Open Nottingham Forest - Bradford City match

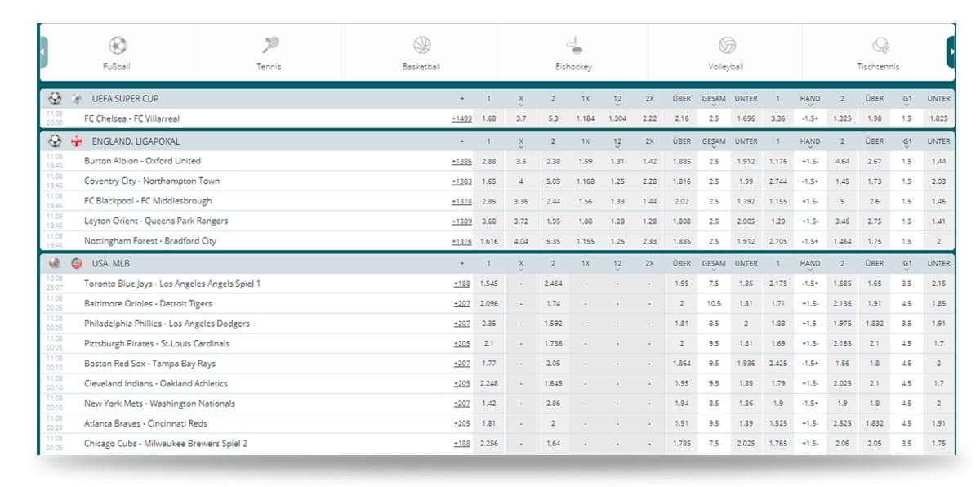point(152,241)
